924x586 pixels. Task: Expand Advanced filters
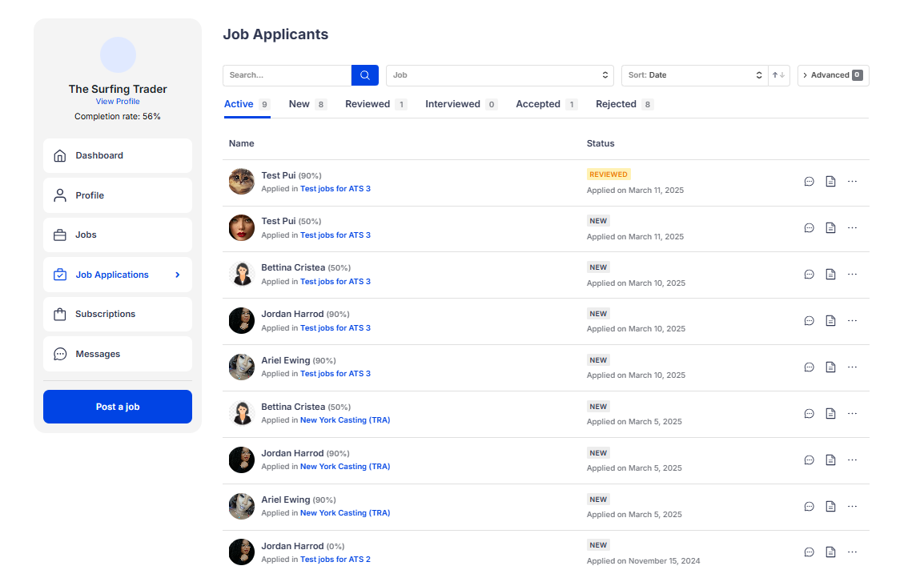coord(833,75)
